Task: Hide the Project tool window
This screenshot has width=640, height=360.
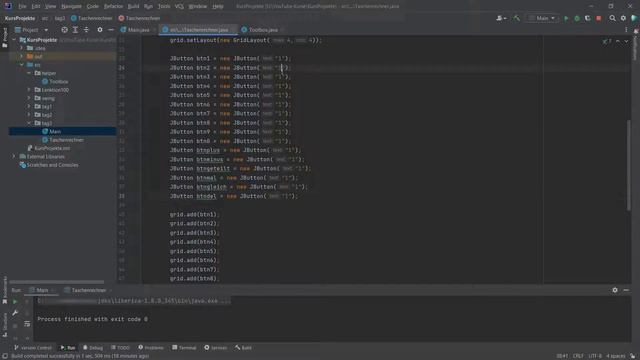Action: pyautogui.click(x=111, y=30)
